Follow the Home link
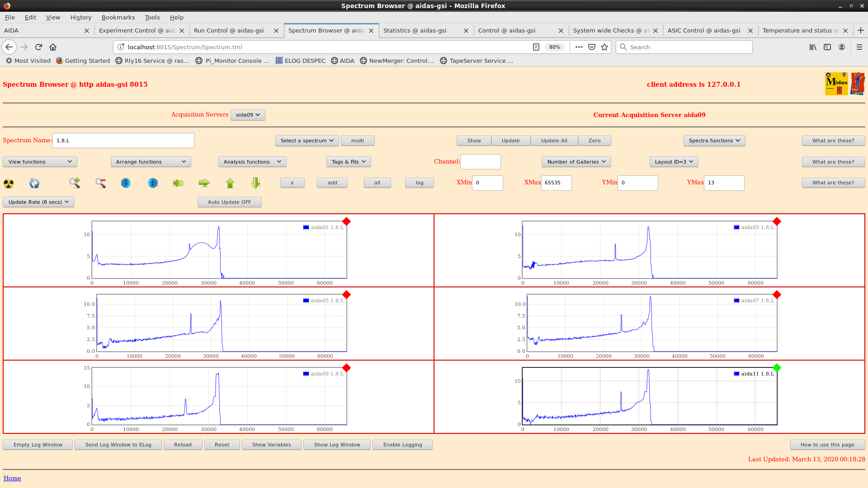The width and height of the screenshot is (868, 488). pos(12,478)
